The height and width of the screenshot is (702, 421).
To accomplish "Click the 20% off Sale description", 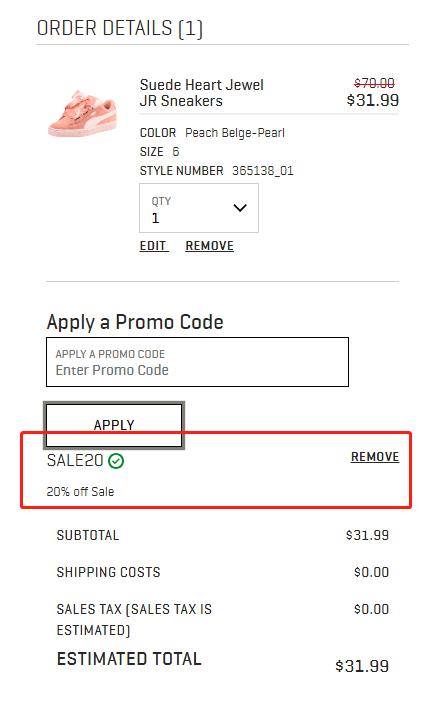I will pyautogui.click(x=80, y=492).
